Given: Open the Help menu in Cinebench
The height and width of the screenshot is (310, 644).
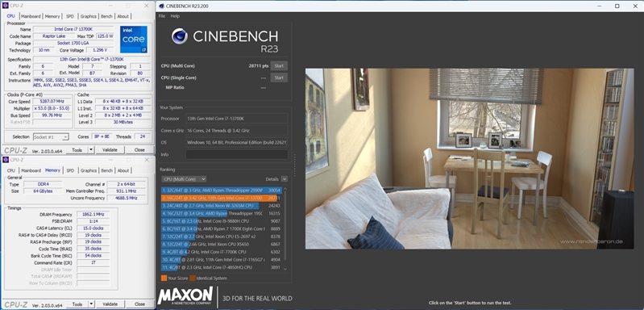Looking at the screenshot, I should click(x=175, y=16).
